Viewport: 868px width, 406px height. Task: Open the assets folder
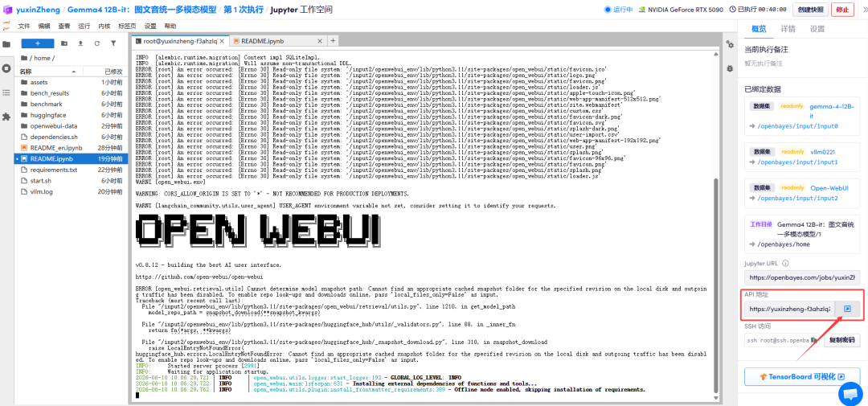[72, 82]
